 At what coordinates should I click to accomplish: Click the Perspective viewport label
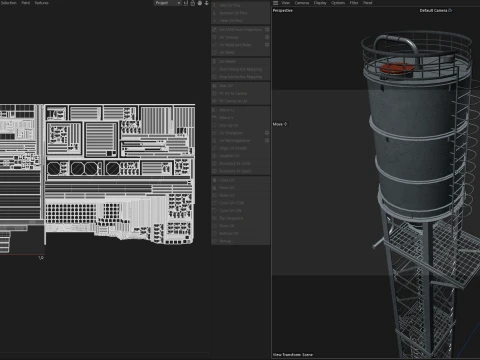coord(283,10)
